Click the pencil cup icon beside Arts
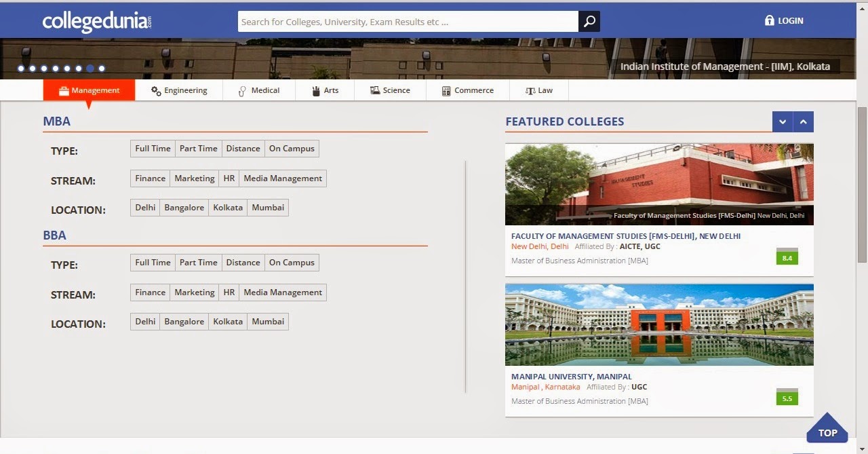This screenshot has height=454, width=868. tap(316, 91)
